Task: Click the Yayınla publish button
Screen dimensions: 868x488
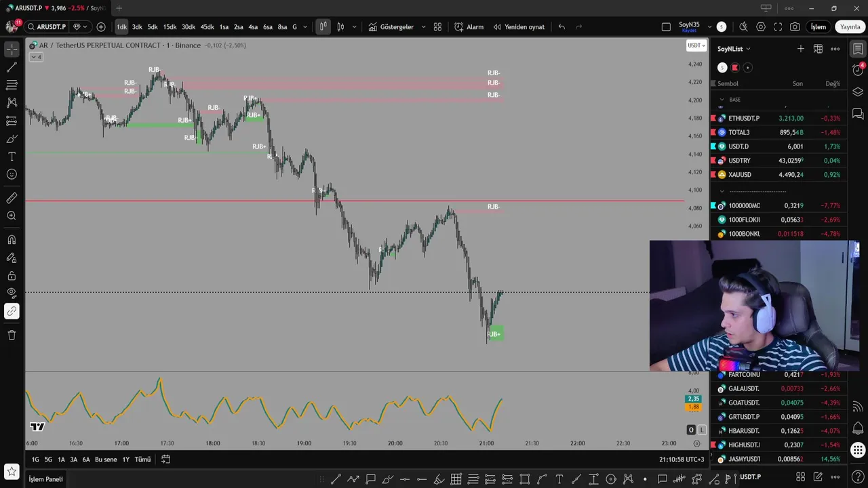Action: (850, 27)
